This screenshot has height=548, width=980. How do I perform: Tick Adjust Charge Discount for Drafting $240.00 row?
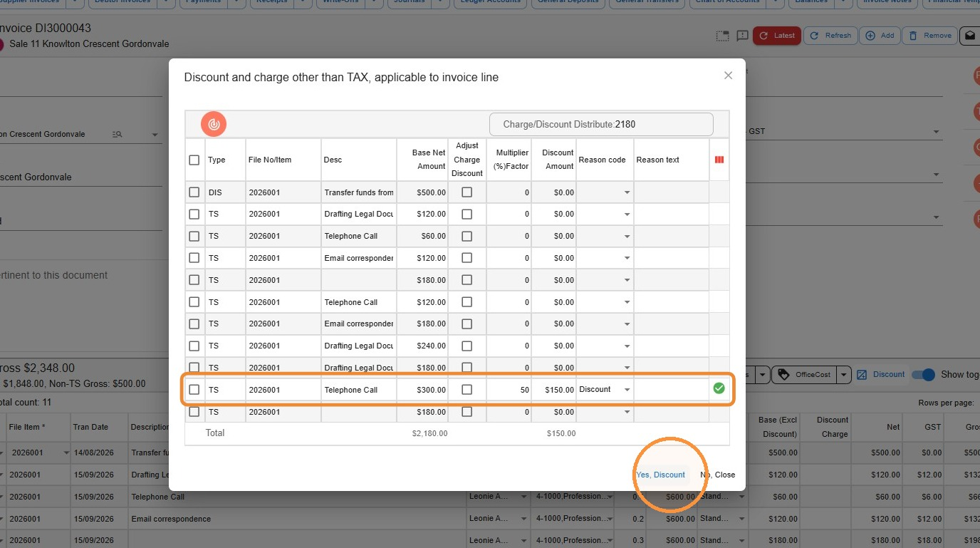tap(467, 346)
